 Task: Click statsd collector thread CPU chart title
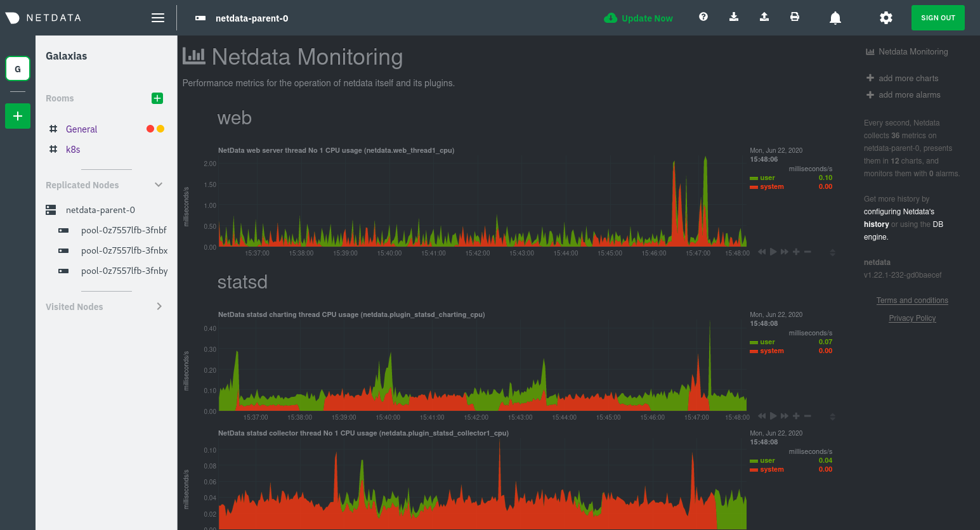[363, 434]
